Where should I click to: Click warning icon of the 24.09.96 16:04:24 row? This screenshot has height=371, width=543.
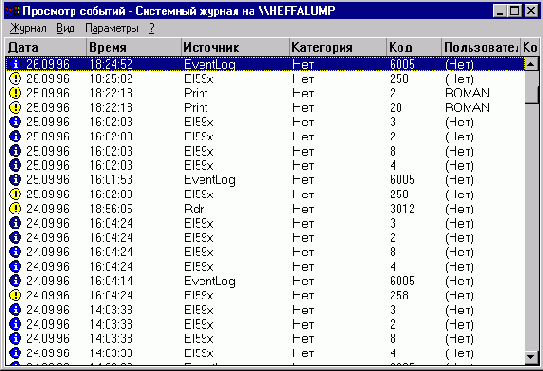point(15,295)
